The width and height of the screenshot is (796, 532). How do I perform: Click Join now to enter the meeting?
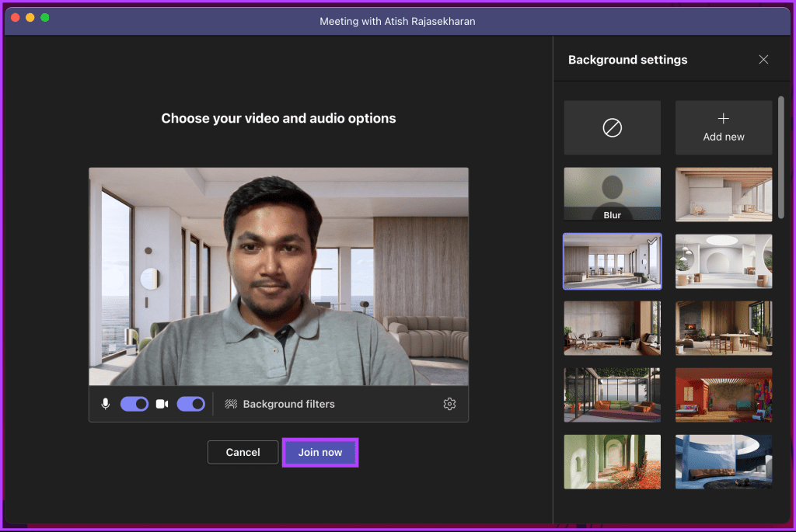click(319, 452)
